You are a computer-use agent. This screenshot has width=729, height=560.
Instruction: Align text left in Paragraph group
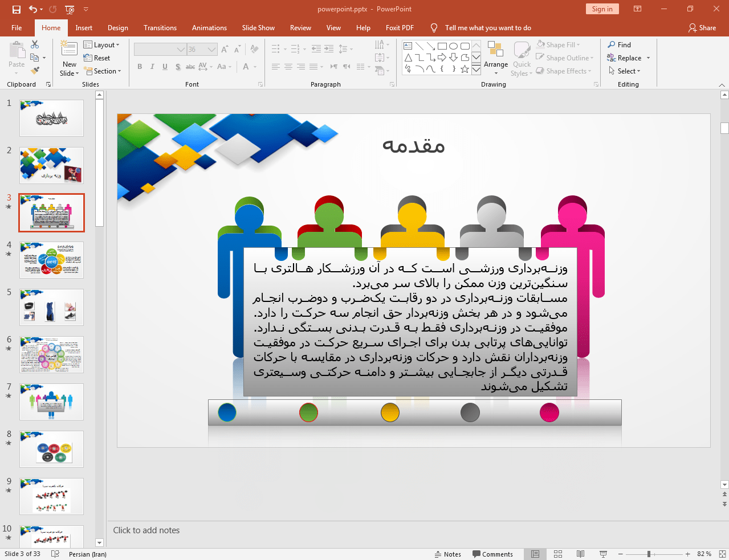click(x=276, y=67)
